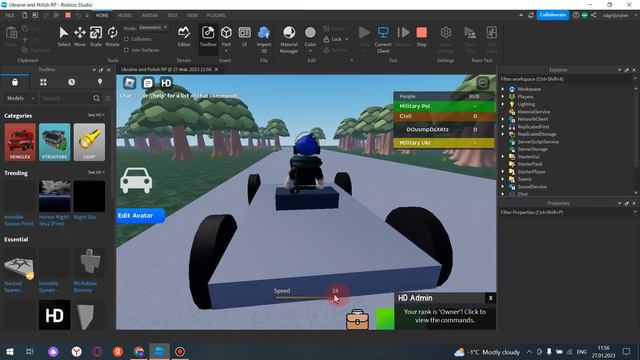Screen dimensions: 640x360
Task: Open Toolbox inventory grid tab
Action: click(43, 82)
